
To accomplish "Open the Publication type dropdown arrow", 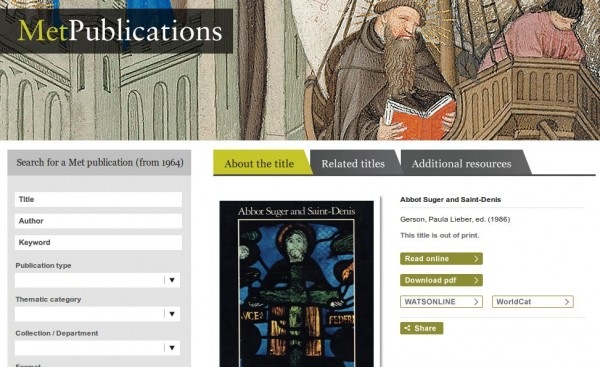I will point(172,280).
